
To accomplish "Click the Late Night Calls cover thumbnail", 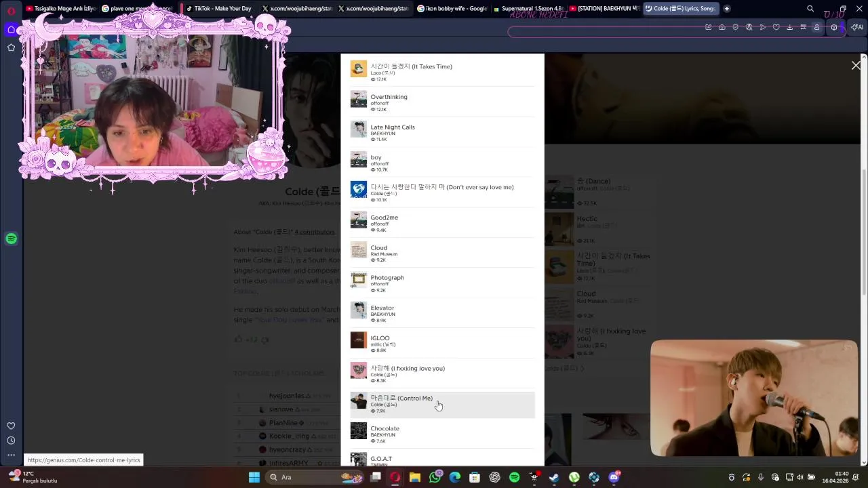I will [x=358, y=129].
